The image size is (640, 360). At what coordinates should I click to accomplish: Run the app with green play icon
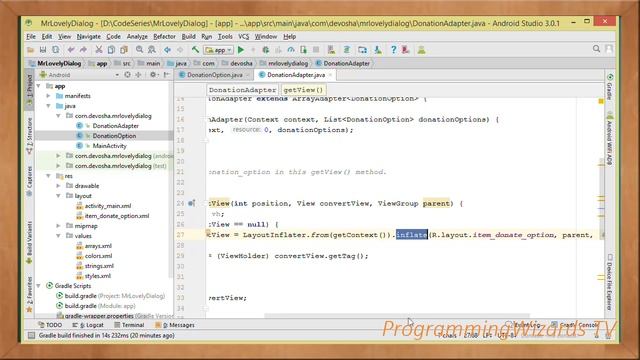(x=241, y=50)
